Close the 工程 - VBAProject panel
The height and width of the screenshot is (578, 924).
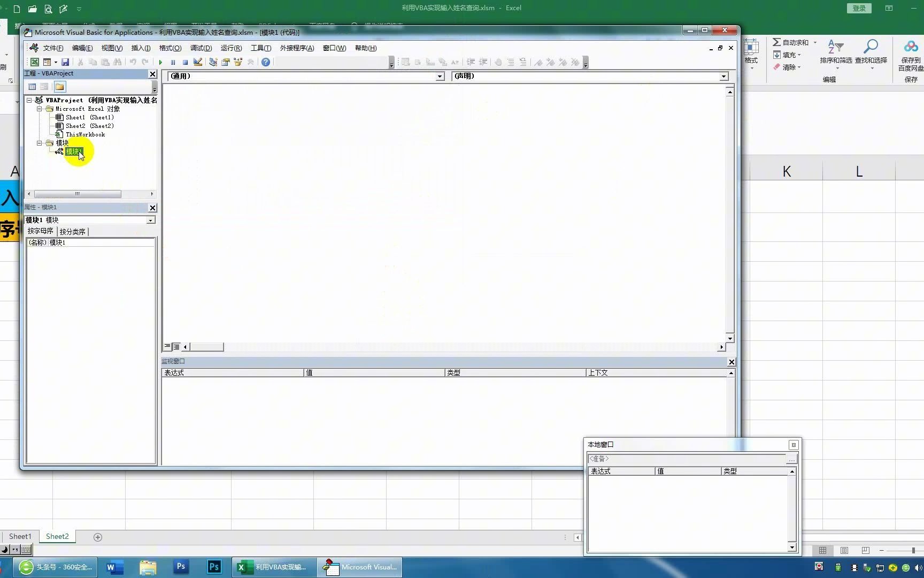tap(152, 74)
